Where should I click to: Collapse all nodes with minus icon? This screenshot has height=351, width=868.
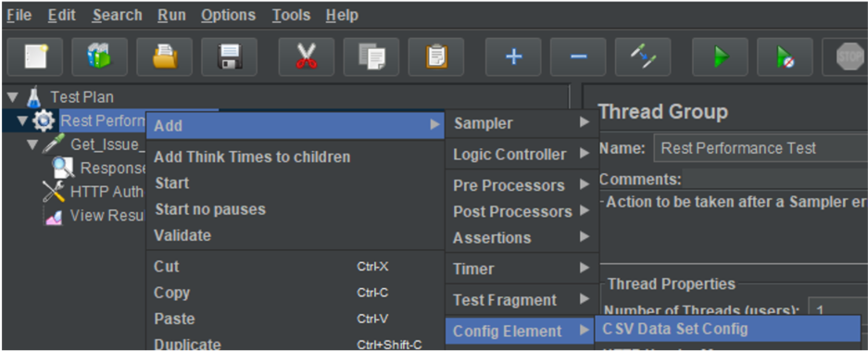[x=578, y=56]
